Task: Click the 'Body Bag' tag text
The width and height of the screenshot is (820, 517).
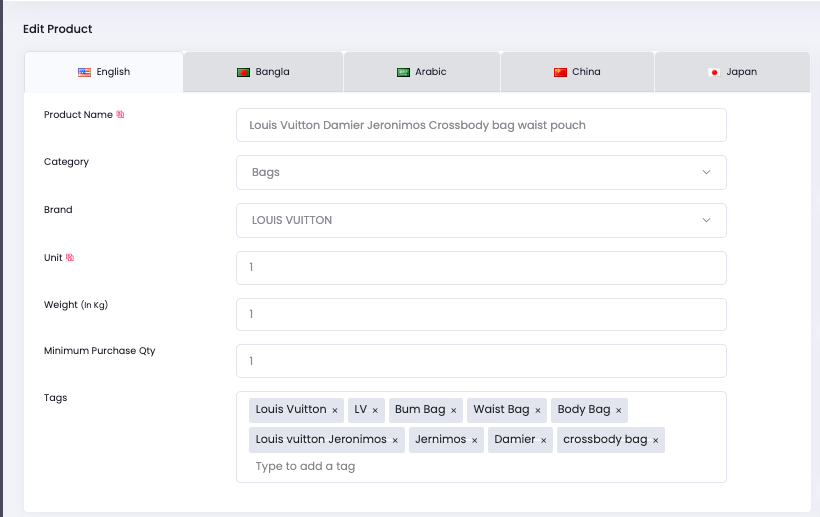Action: tap(584, 409)
